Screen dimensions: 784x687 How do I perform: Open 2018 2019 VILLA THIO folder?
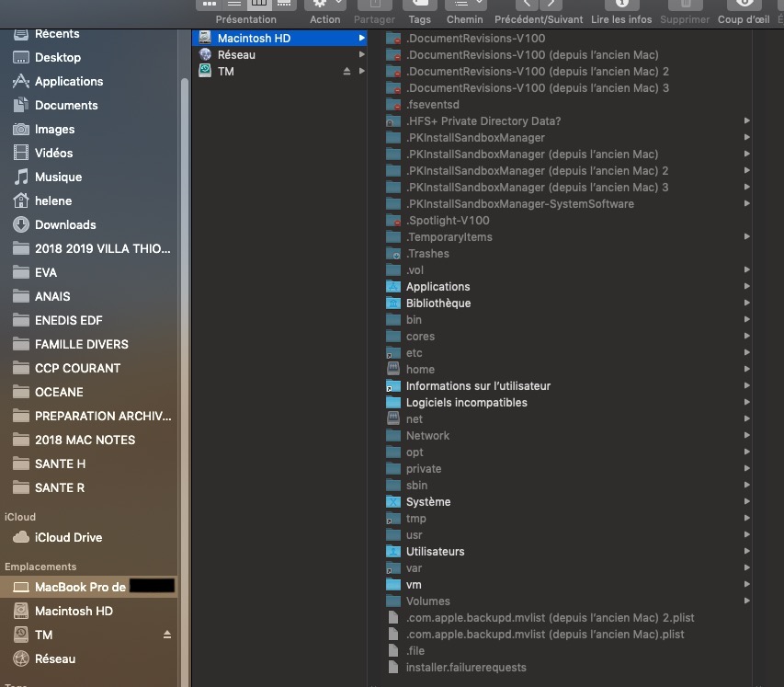tap(88, 248)
